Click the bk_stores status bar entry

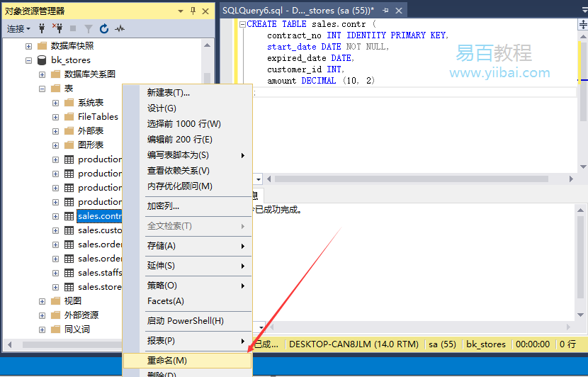tap(485, 344)
